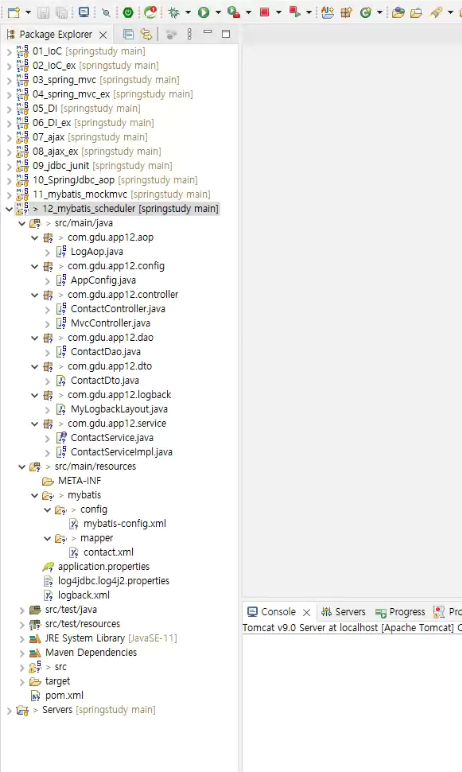Click Collapse All in Package Explorer
Screen dimensions: 462x772
(x=128, y=34)
